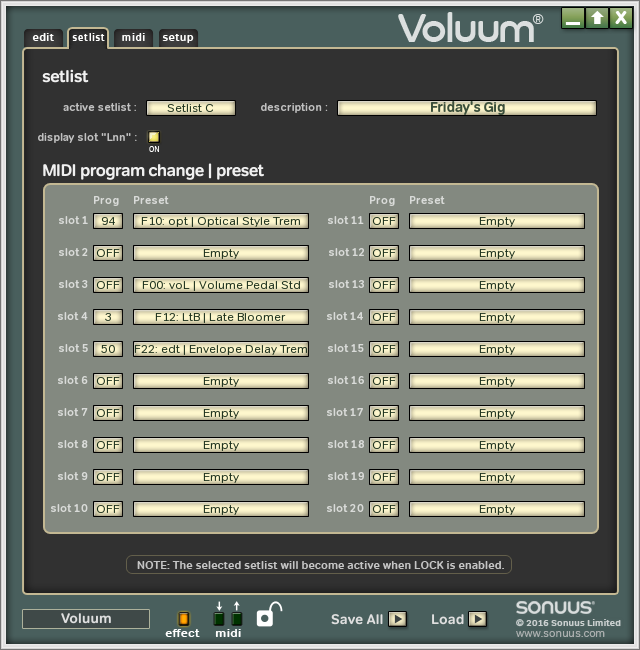Click the Voluum device name field
Image resolution: width=640 pixels, height=650 pixels.
[86, 618]
